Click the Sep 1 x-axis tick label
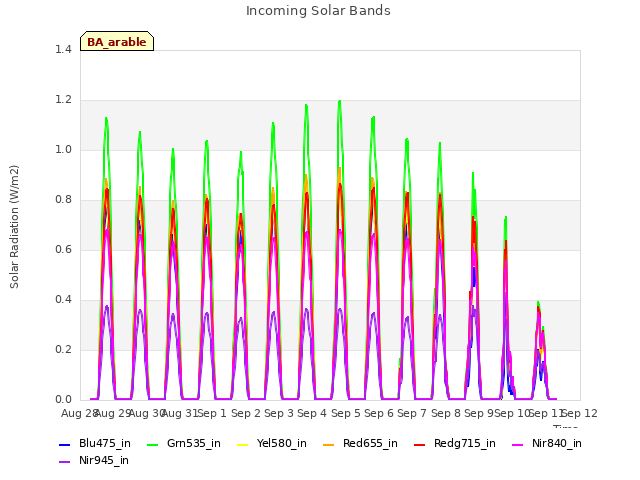Image resolution: width=640 pixels, height=480 pixels. coord(212,413)
